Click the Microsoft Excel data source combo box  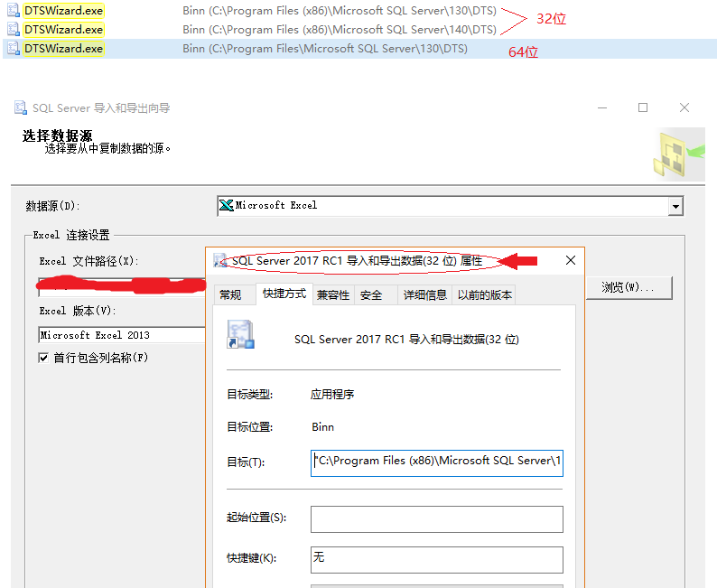click(x=451, y=206)
